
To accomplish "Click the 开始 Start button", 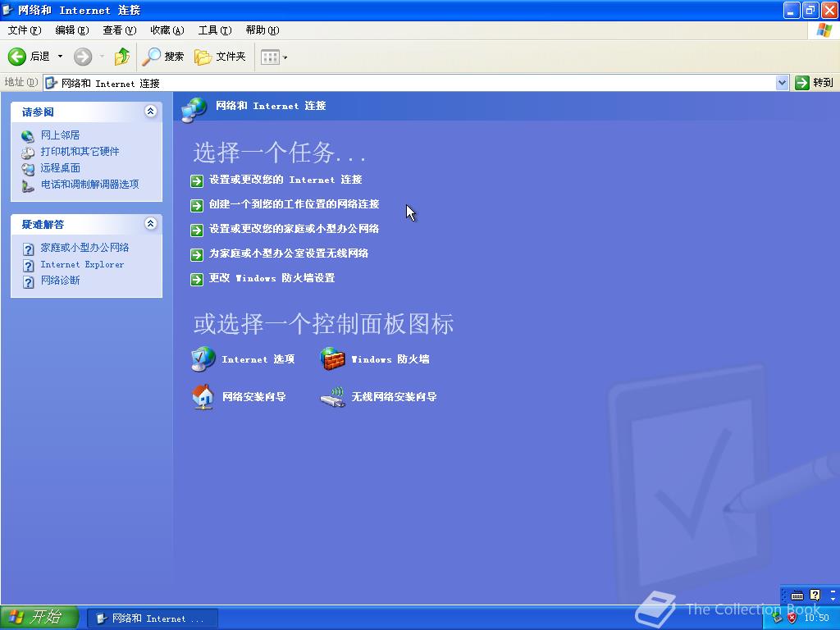I will 39,618.
